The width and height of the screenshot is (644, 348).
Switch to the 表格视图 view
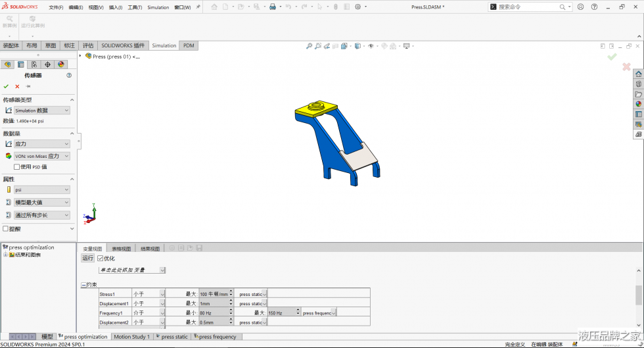[121, 249]
